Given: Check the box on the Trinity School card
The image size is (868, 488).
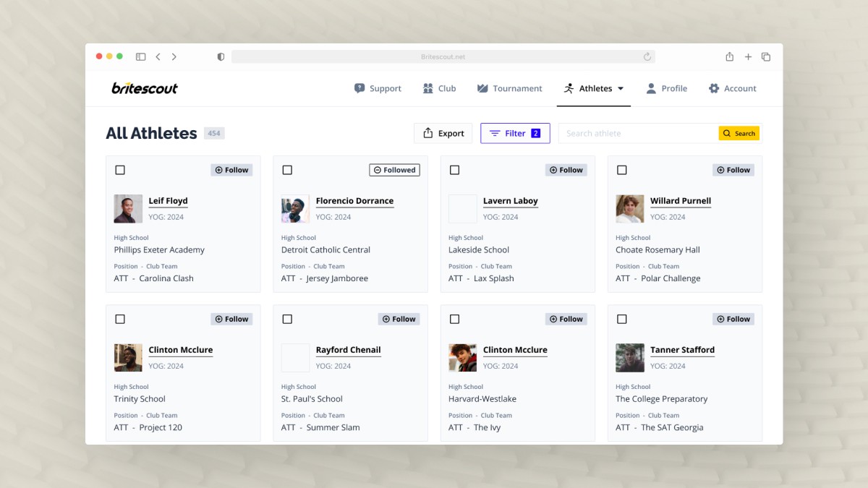Looking at the screenshot, I should (120, 319).
